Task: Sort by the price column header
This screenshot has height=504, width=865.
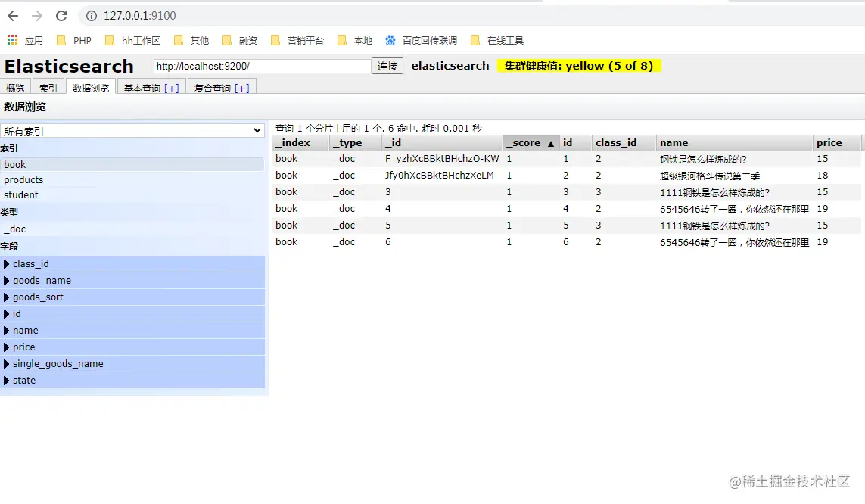Action: pyautogui.click(x=837, y=142)
